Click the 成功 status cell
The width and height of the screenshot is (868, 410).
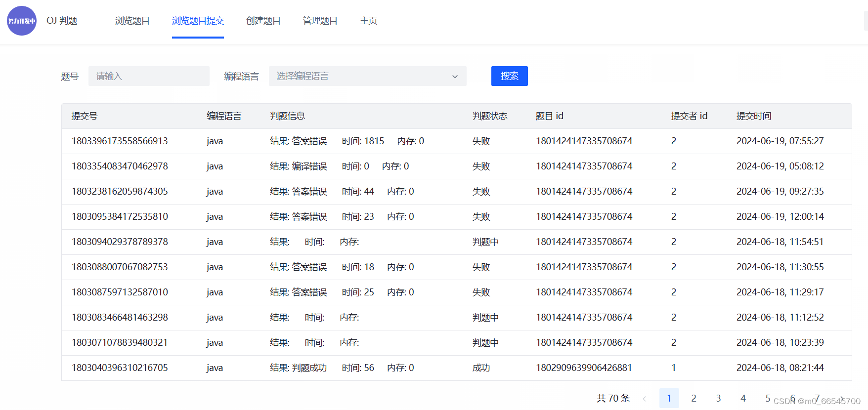tap(481, 368)
